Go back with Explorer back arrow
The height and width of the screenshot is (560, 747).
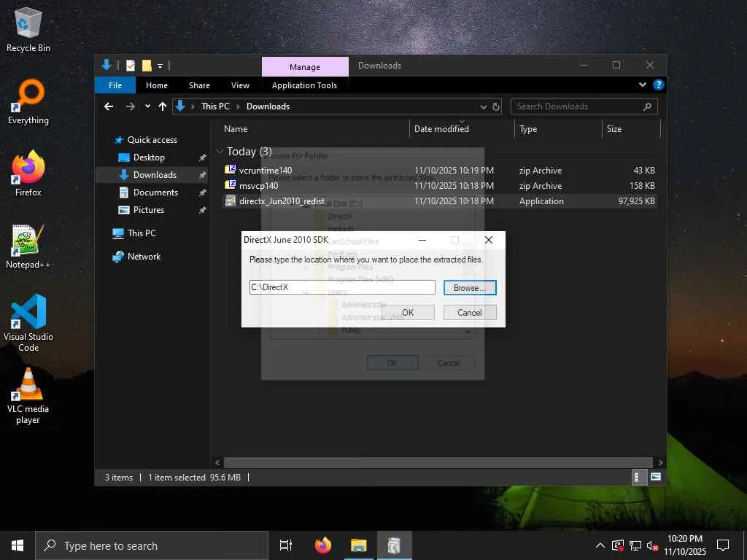click(x=109, y=106)
